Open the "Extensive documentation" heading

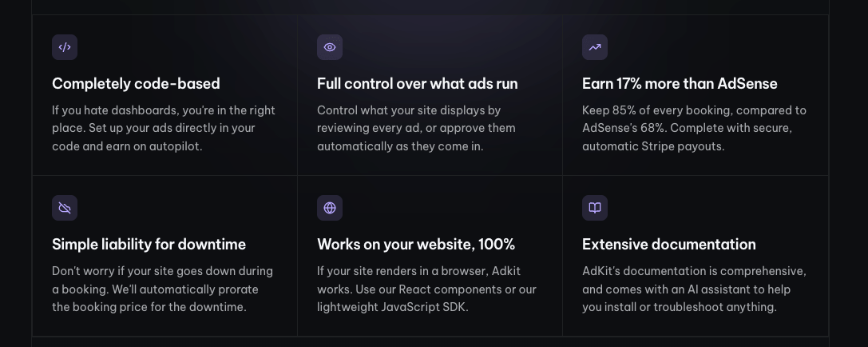[x=668, y=245]
